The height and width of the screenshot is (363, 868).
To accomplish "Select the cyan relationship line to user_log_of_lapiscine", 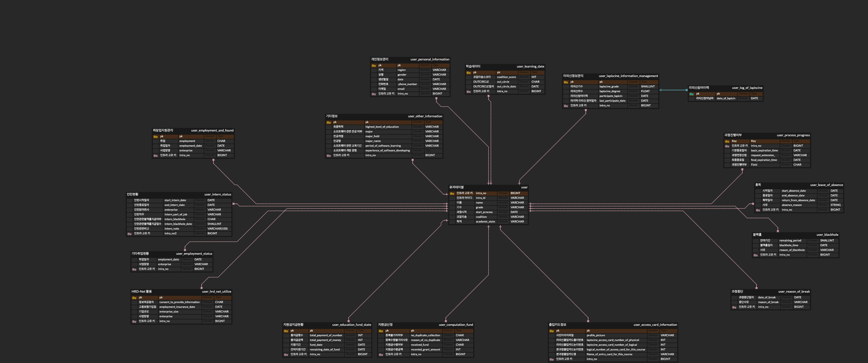I will click(674, 90).
